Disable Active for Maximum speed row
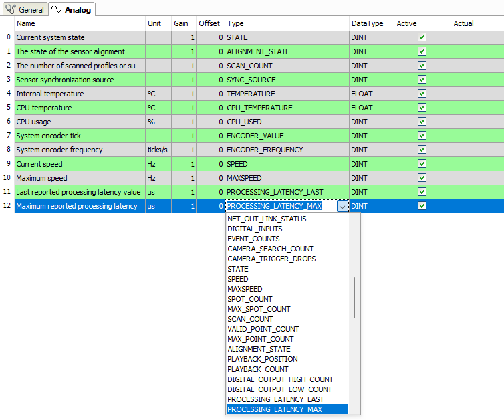This screenshot has height=420, width=504. coord(422,178)
